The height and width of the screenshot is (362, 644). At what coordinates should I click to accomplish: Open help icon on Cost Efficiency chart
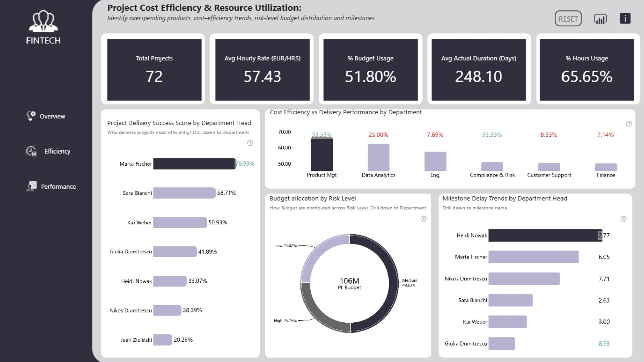[629, 124]
